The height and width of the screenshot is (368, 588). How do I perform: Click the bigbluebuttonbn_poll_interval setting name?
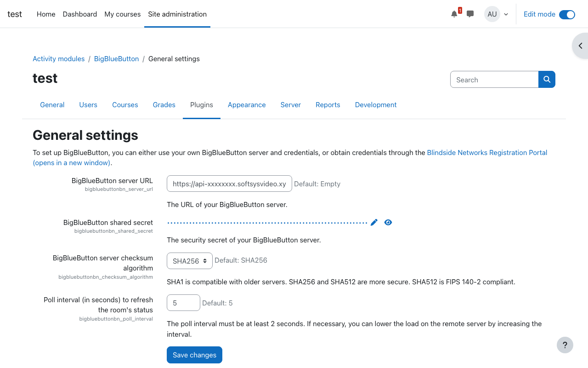(116, 319)
